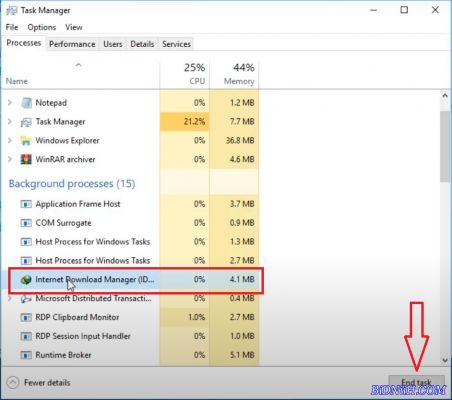The width and height of the screenshot is (452, 400).
Task: Minimize the Task Manager window
Action: point(374,10)
